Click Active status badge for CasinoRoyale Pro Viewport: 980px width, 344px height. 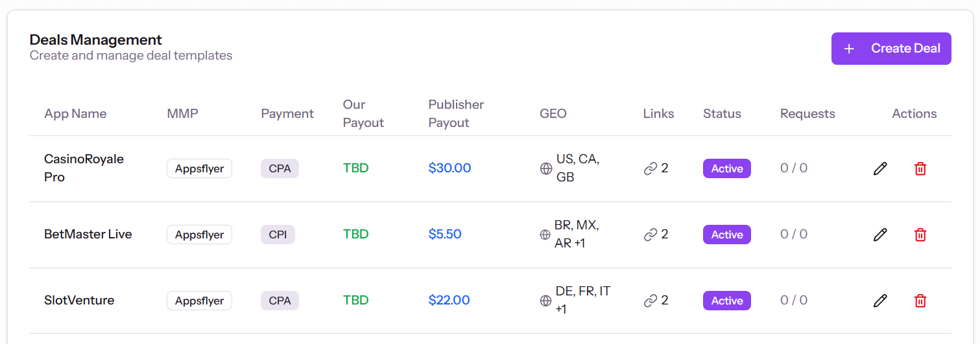click(726, 168)
